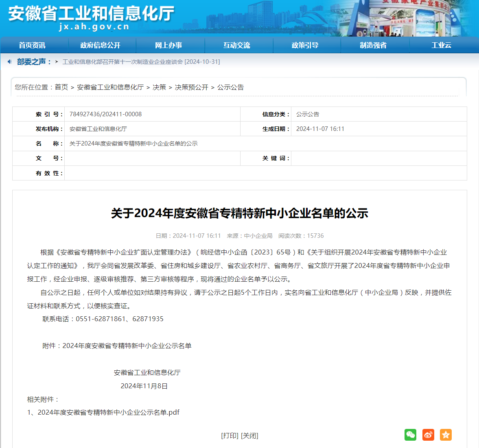Open the 工业和信息化部 news ticker headline
This screenshot has height=448, width=479.
click(x=141, y=62)
